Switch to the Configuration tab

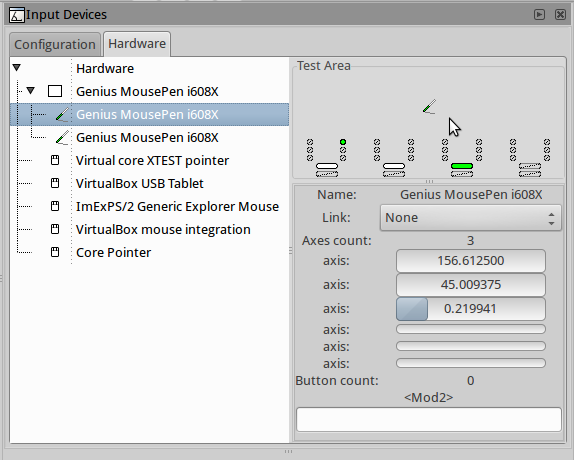(x=55, y=45)
